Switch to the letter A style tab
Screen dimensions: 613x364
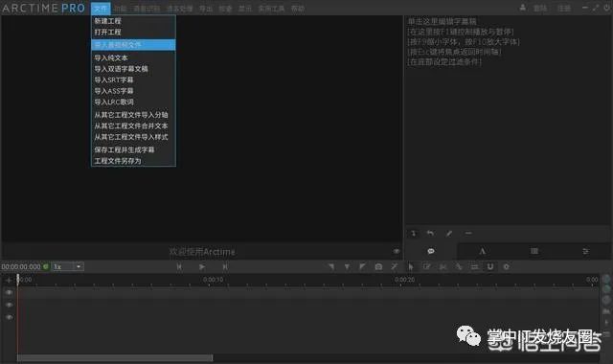point(483,251)
